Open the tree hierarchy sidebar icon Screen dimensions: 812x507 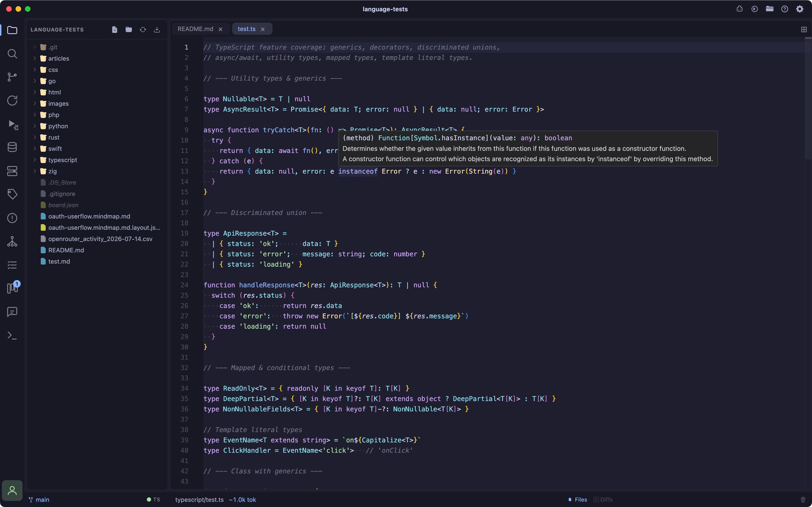tap(12, 242)
